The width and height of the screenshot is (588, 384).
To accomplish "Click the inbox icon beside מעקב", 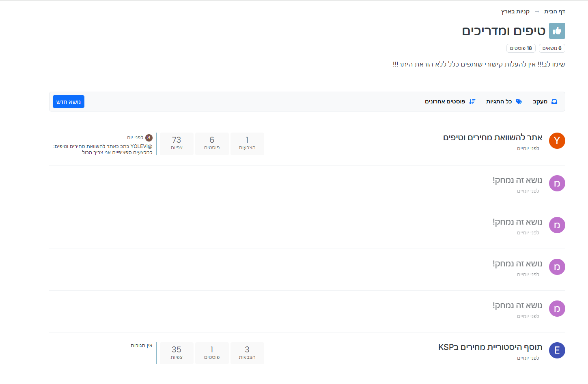I will point(554,102).
